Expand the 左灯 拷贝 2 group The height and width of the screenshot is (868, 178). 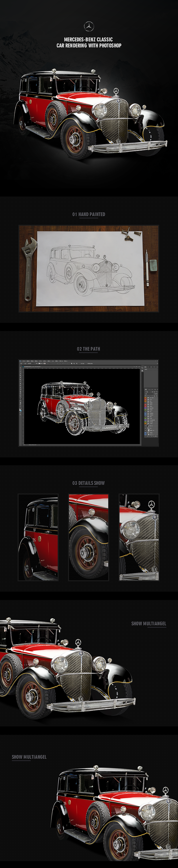[x=147, y=398]
